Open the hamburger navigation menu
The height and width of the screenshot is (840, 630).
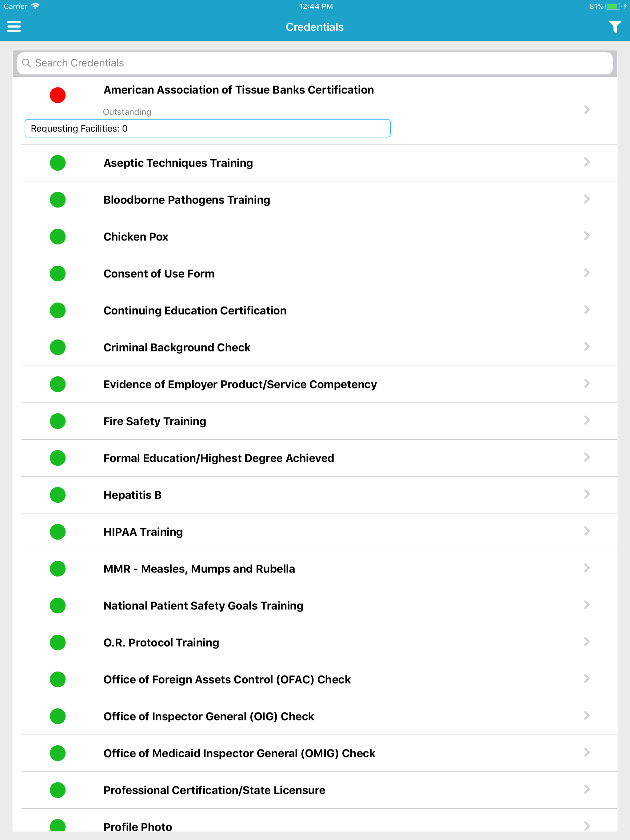click(x=14, y=26)
